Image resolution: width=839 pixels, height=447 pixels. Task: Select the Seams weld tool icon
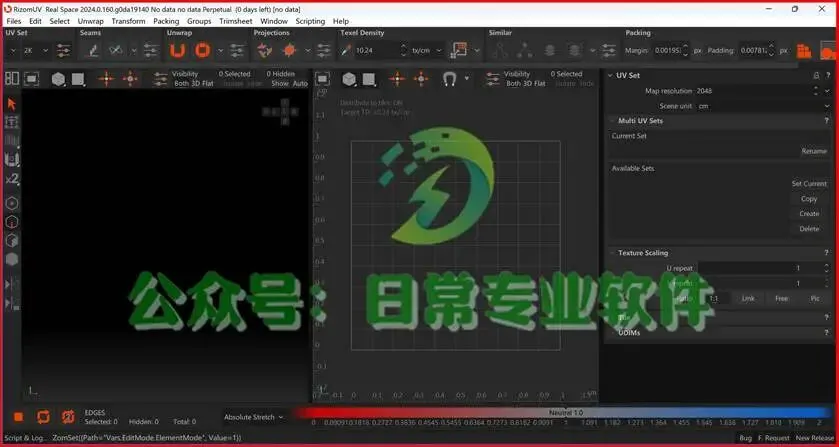[x=116, y=51]
